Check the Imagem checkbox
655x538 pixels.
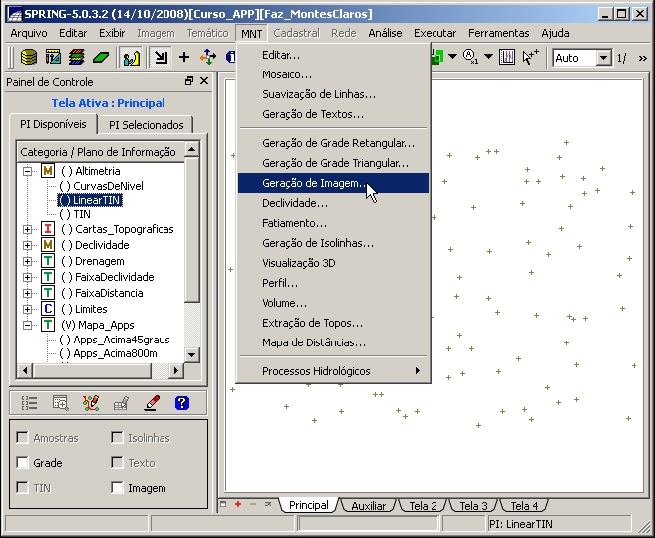coord(118,488)
